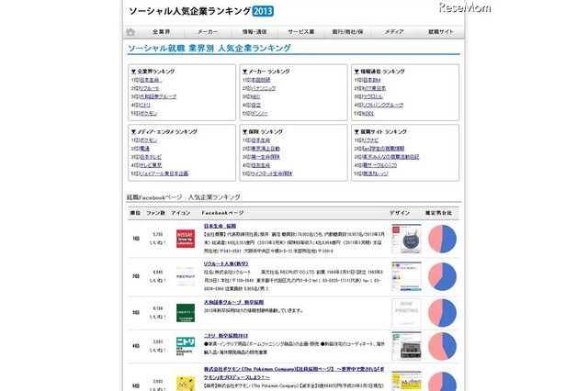This screenshot has height=391, width=588.
Task: Open 日本生命 link in 保険 ranking
Action: point(260,140)
